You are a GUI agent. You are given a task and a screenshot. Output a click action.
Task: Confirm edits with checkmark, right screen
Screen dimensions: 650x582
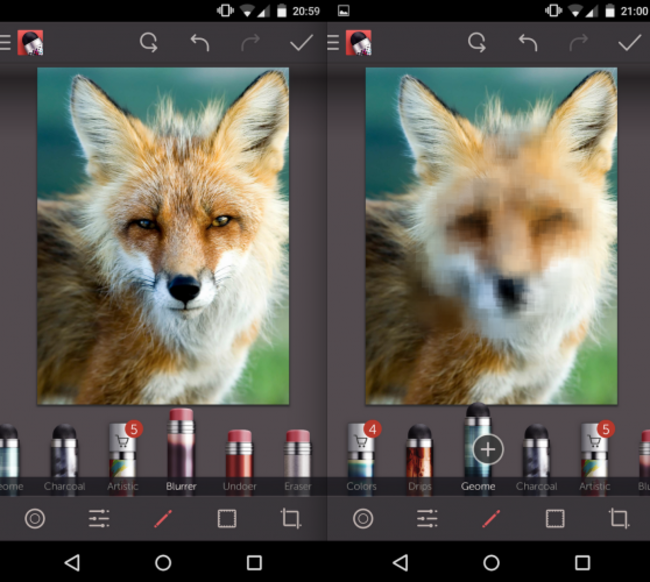(630, 43)
